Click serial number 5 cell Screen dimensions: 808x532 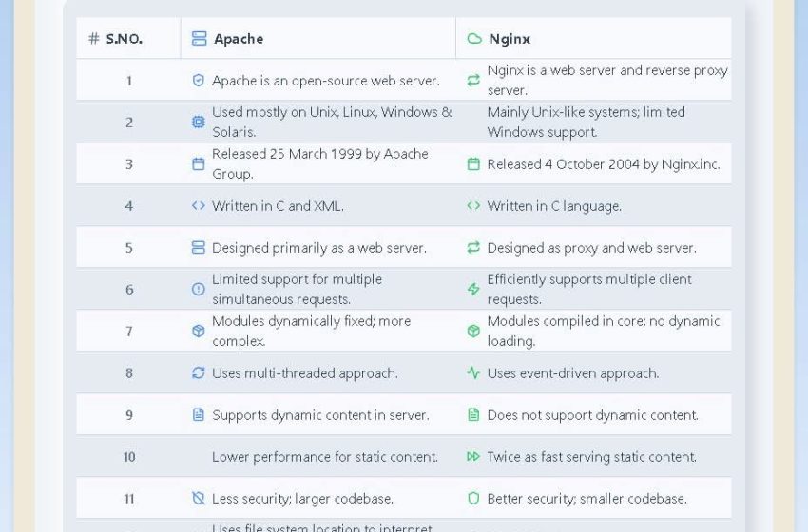click(x=129, y=248)
